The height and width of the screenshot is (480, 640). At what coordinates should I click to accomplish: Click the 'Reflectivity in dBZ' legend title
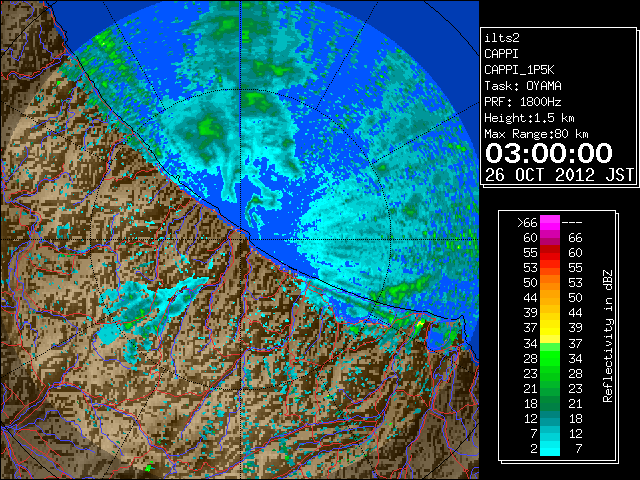[x=608, y=336]
